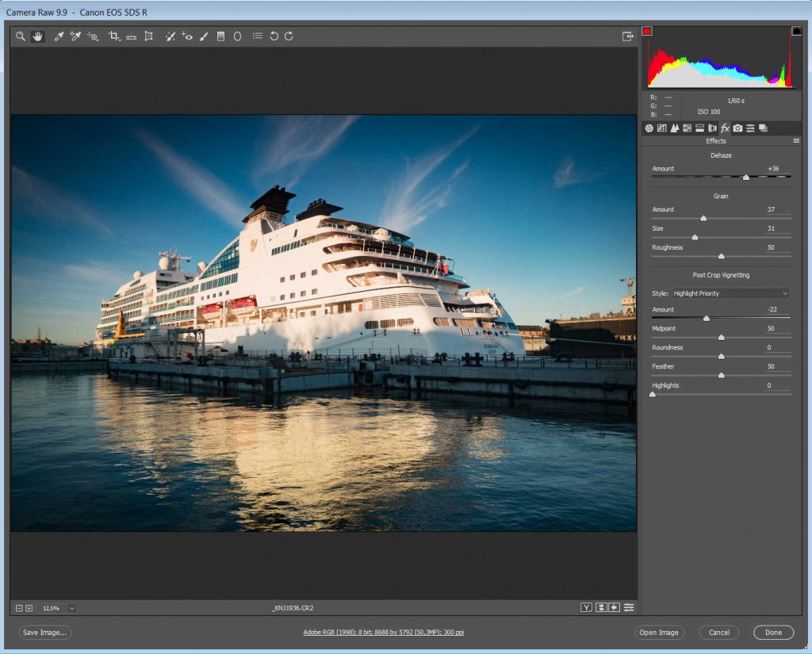Screen dimensions: 812x654
Task: Select the White Balance eyedropper tool
Action: (58, 36)
